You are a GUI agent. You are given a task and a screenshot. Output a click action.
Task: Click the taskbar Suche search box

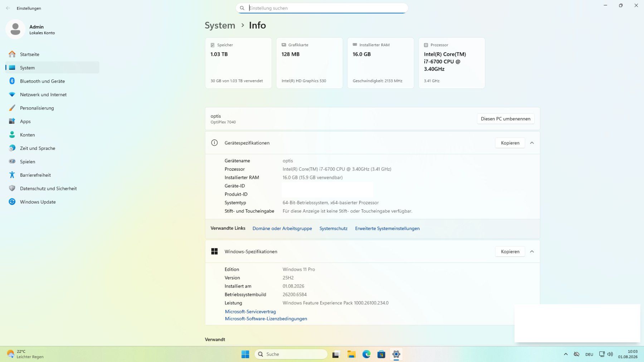[291, 354]
